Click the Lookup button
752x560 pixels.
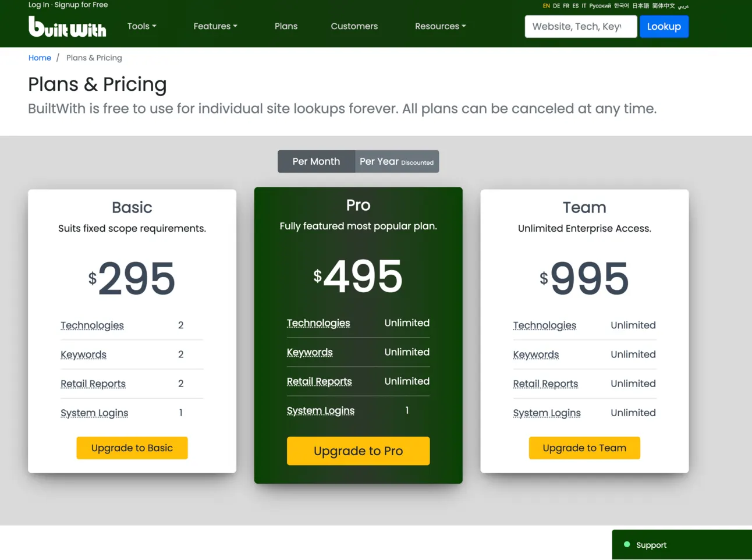pos(664,27)
